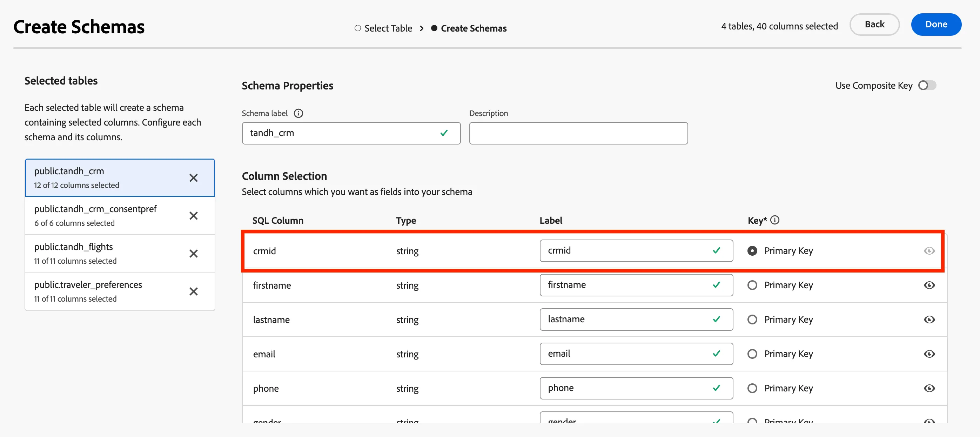Image resolution: width=980 pixels, height=437 pixels.
Task: Open the public.traveler_preferences table entry
Action: pyautogui.click(x=120, y=291)
